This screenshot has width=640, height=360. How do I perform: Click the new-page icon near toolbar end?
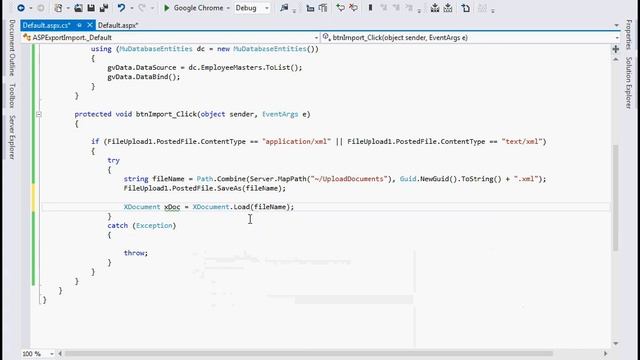pyautogui.click(x=466, y=8)
